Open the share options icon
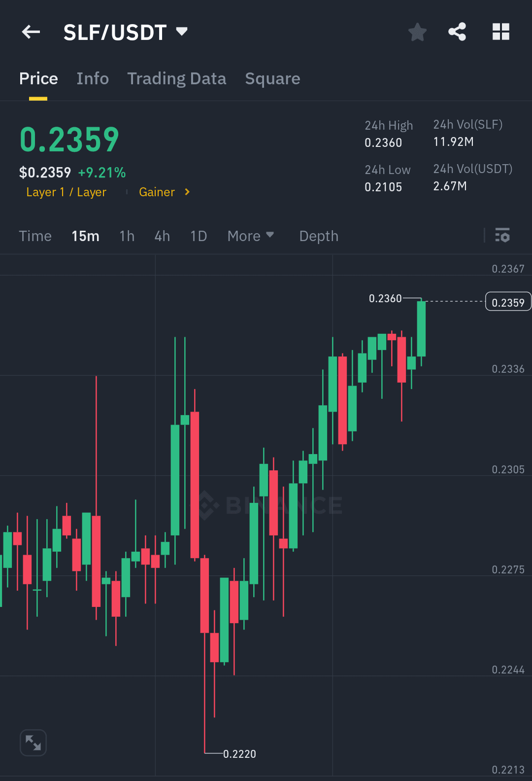 457,32
